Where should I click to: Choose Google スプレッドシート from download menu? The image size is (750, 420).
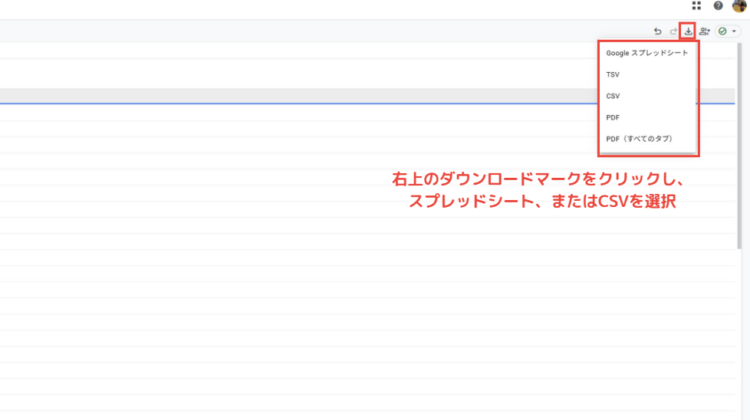(x=647, y=53)
